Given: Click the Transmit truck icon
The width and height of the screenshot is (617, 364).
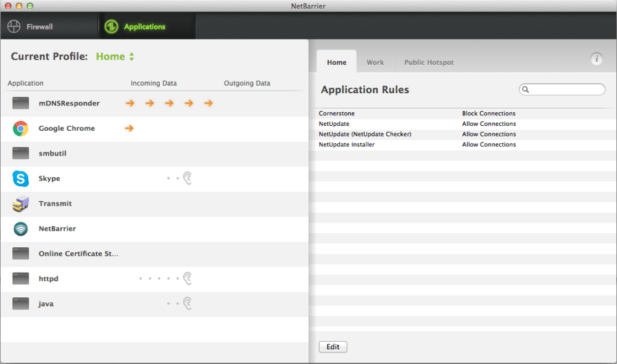Looking at the screenshot, I should (20, 204).
